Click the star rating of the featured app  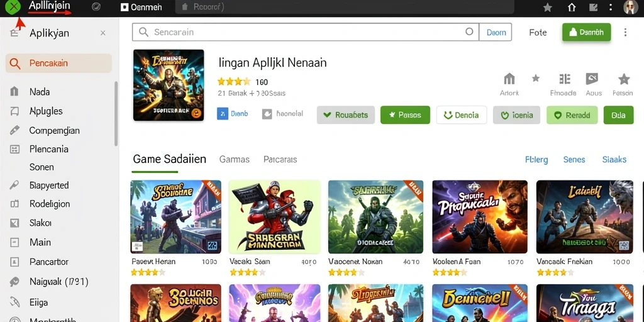point(234,81)
